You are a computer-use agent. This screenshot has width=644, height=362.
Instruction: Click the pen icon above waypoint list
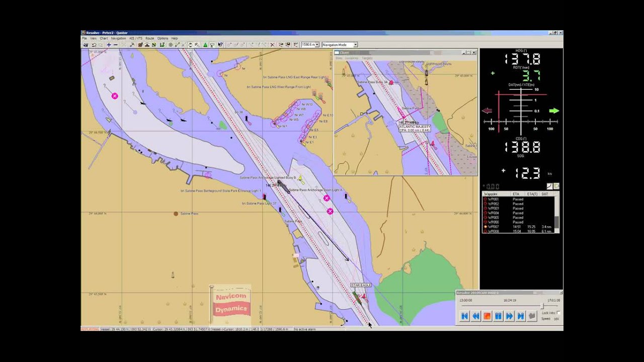[x=549, y=186]
